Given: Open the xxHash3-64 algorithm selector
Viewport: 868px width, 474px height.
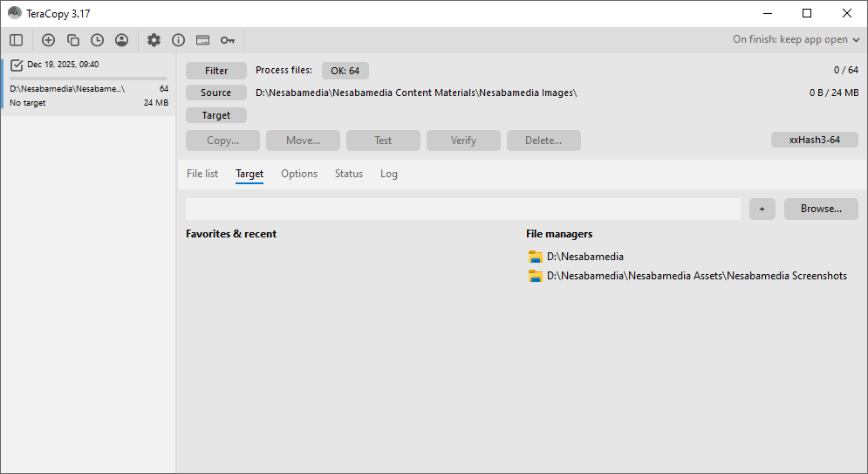Looking at the screenshot, I should tap(814, 140).
